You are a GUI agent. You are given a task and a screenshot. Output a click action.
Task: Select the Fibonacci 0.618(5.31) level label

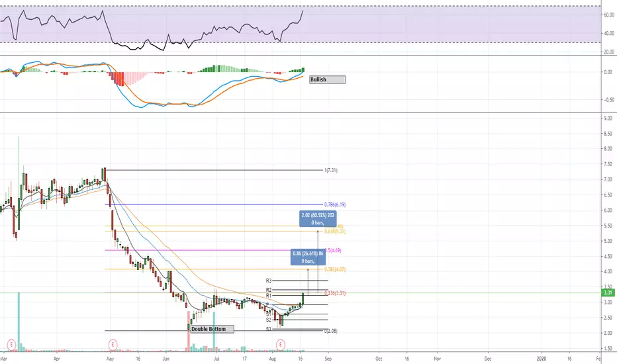tap(335, 232)
